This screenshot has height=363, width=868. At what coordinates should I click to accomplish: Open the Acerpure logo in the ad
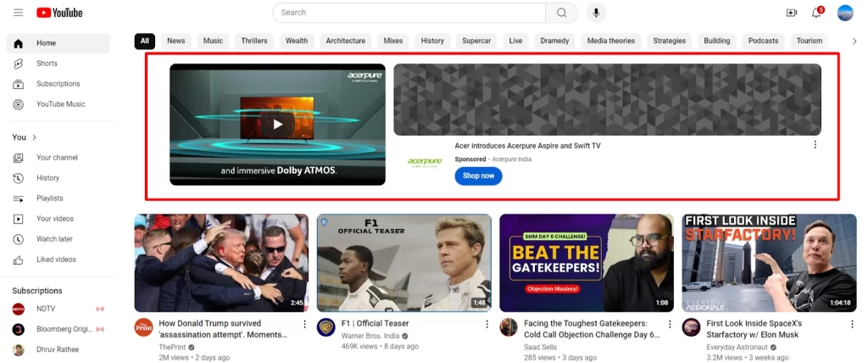[425, 162]
